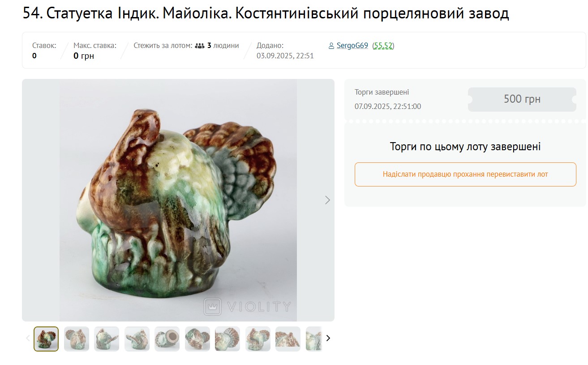
Task: Select the ninth thumbnail in the strip
Action: click(288, 339)
